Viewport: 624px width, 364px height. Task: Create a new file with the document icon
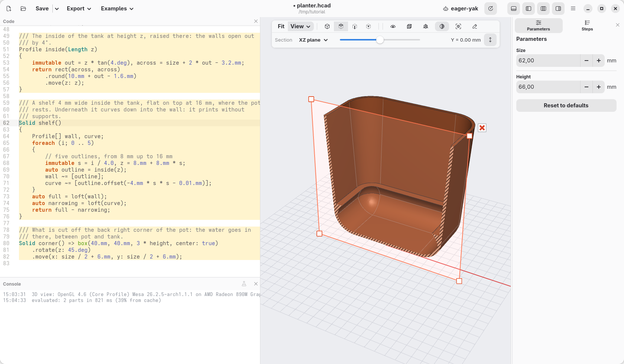click(x=9, y=9)
